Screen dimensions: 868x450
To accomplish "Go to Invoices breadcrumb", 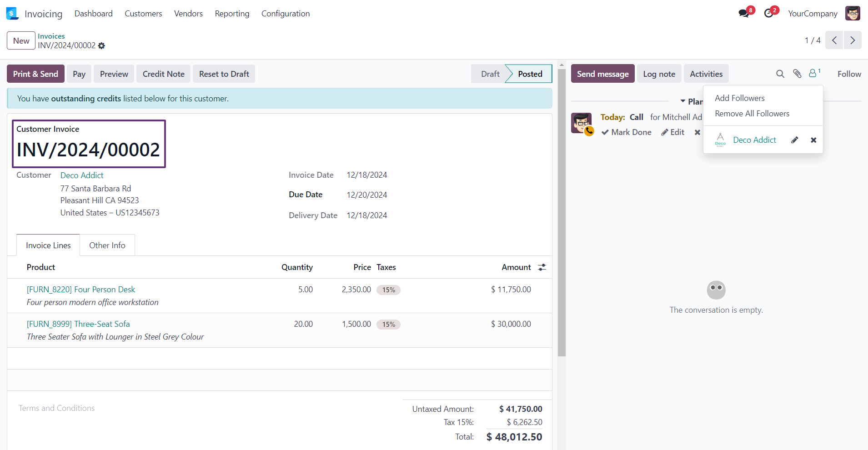I will coord(51,36).
